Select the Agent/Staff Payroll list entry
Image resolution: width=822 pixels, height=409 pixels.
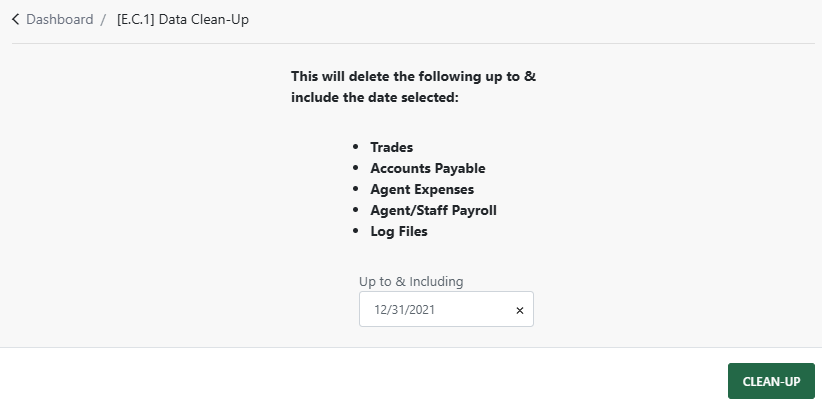(x=433, y=210)
